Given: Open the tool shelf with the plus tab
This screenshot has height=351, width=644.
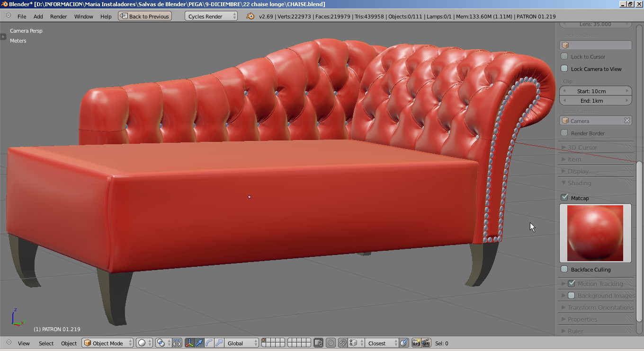Looking at the screenshot, I should tap(3, 36).
